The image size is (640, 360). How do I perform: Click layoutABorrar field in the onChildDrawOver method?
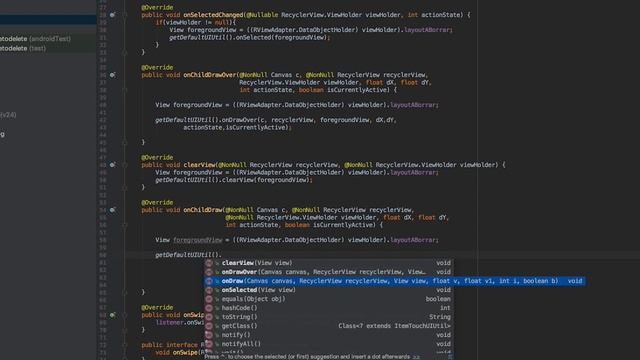[413, 105]
